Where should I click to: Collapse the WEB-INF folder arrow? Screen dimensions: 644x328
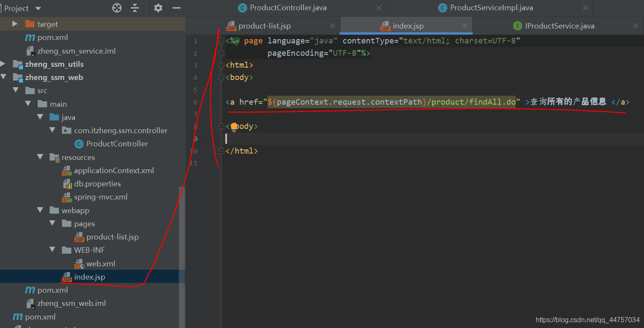coord(53,250)
